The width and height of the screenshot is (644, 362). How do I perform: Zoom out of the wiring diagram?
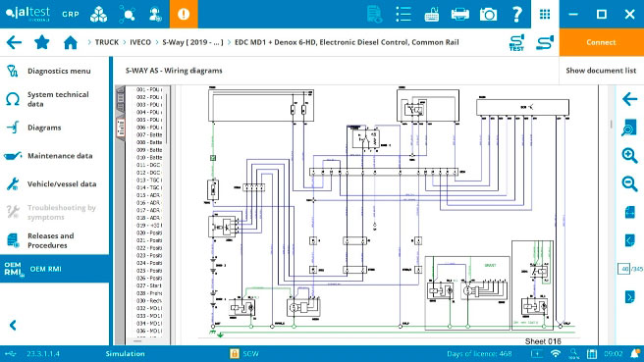coord(629,183)
